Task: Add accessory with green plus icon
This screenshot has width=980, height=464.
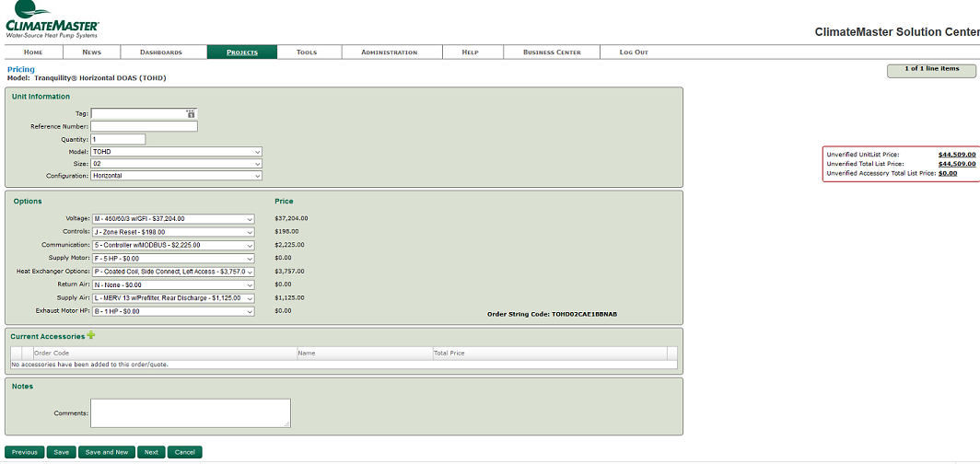Action: (91, 335)
